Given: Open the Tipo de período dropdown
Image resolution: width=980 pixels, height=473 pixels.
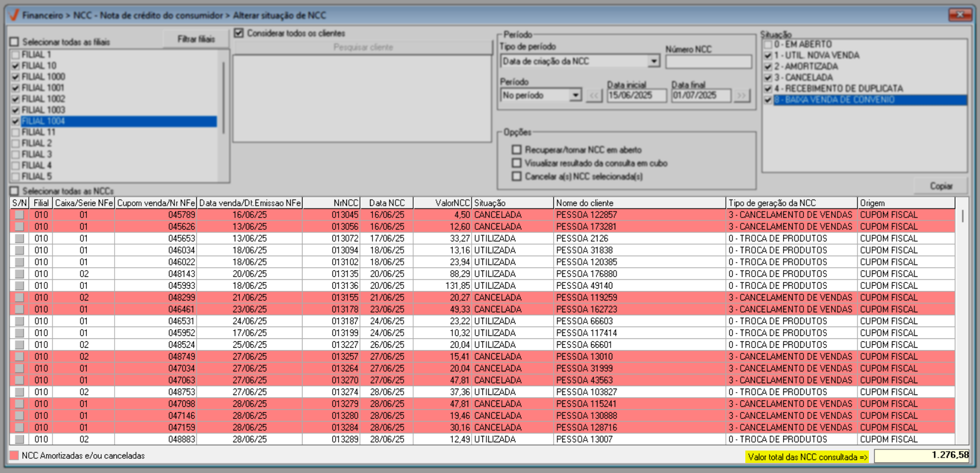Looking at the screenshot, I should (653, 61).
